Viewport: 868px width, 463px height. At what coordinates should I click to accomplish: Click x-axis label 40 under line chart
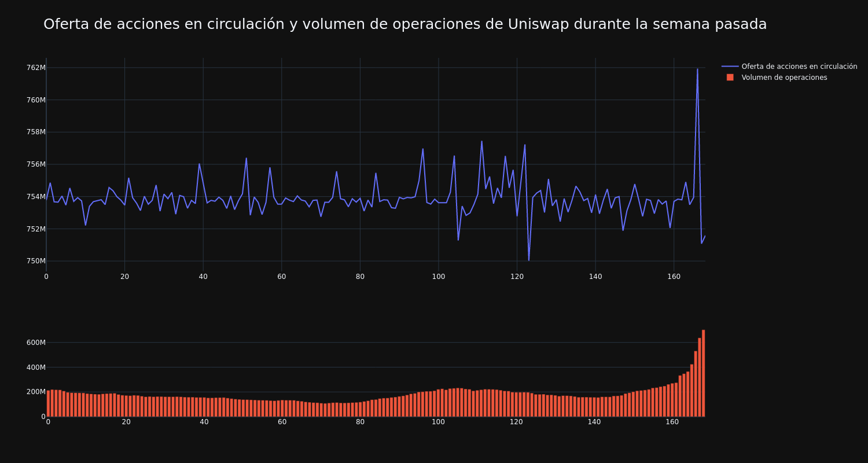[x=203, y=277]
